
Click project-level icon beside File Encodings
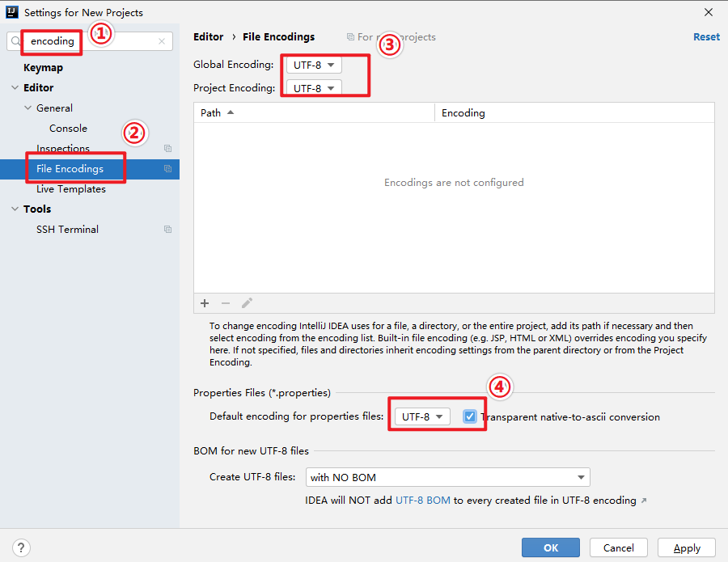(168, 169)
